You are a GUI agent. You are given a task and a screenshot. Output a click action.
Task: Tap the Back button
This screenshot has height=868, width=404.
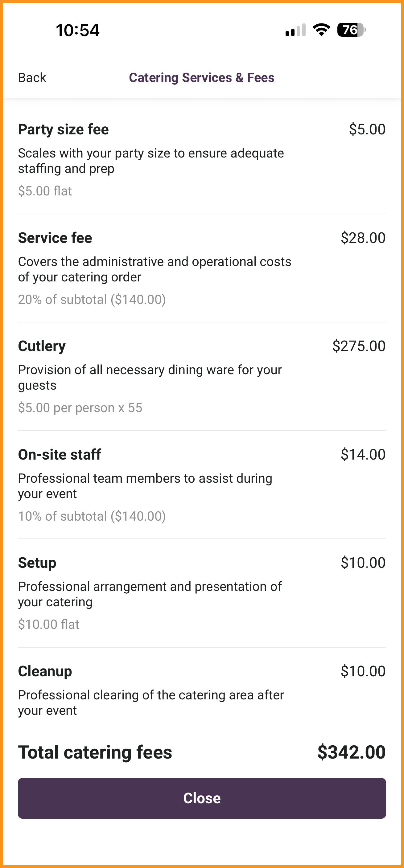(x=32, y=77)
